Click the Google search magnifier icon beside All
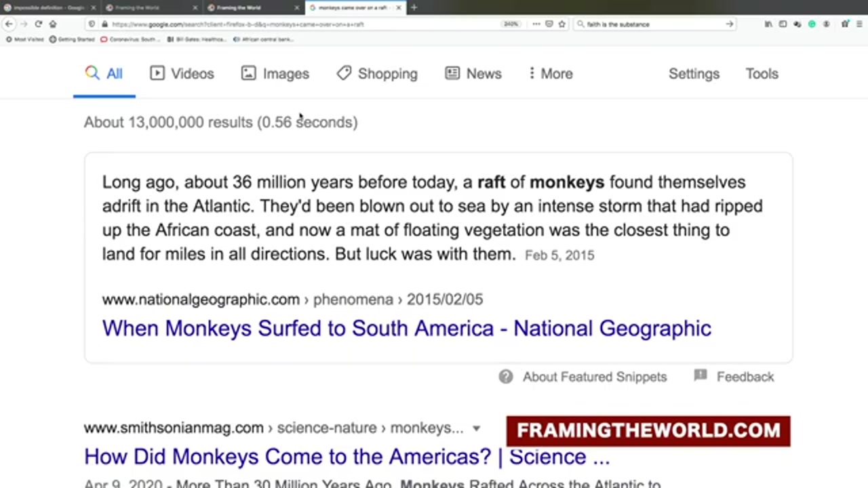This screenshot has width=868, height=488. coord(92,73)
